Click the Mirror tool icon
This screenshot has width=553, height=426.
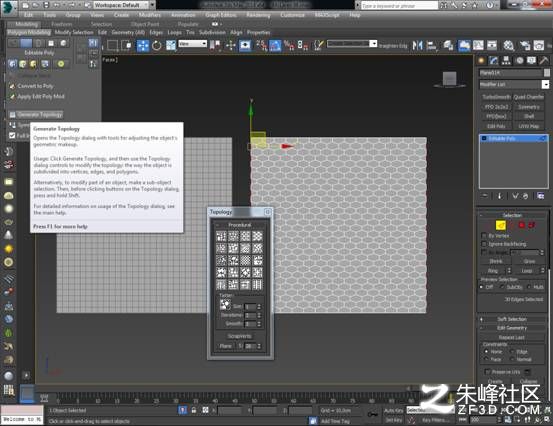[x=418, y=45]
